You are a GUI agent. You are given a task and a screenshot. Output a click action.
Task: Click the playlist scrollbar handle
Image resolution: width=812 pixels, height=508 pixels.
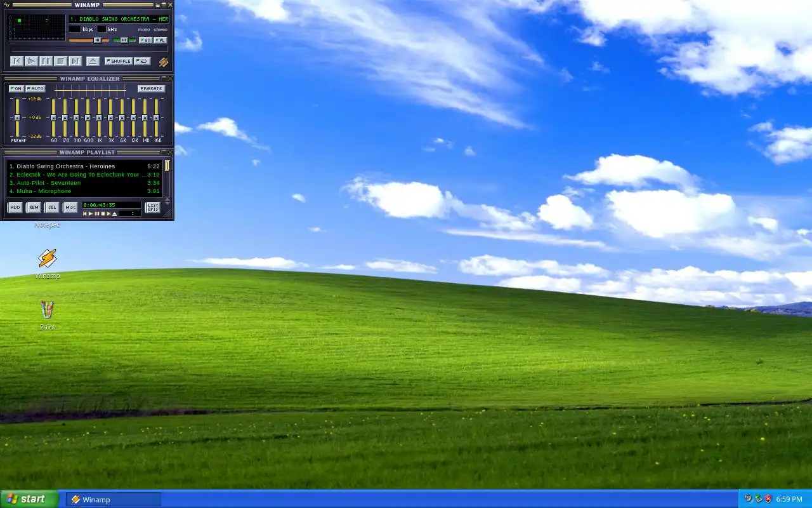point(167,166)
